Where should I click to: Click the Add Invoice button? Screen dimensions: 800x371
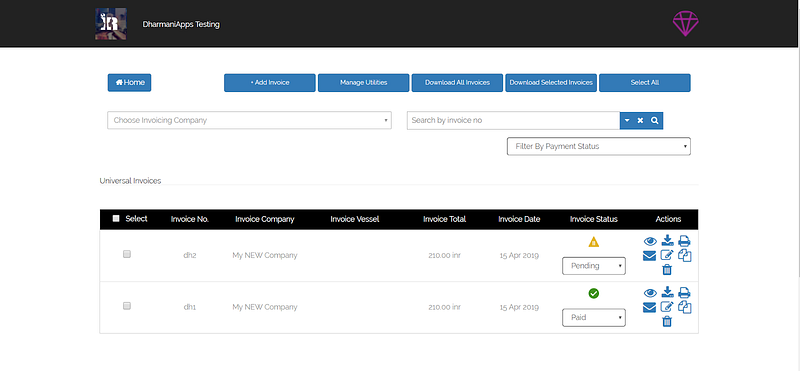[x=270, y=83]
